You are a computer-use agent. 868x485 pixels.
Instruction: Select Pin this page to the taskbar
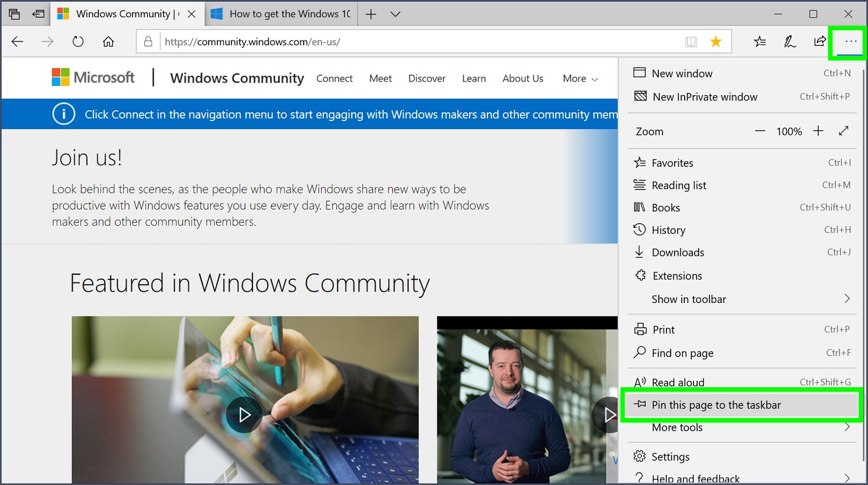click(x=741, y=405)
